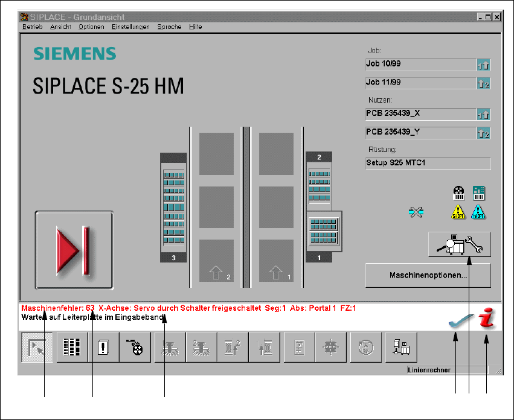This screenshot has width=514, height=420.
Task: Open the Betrieb menu
Action: point(33,27)
